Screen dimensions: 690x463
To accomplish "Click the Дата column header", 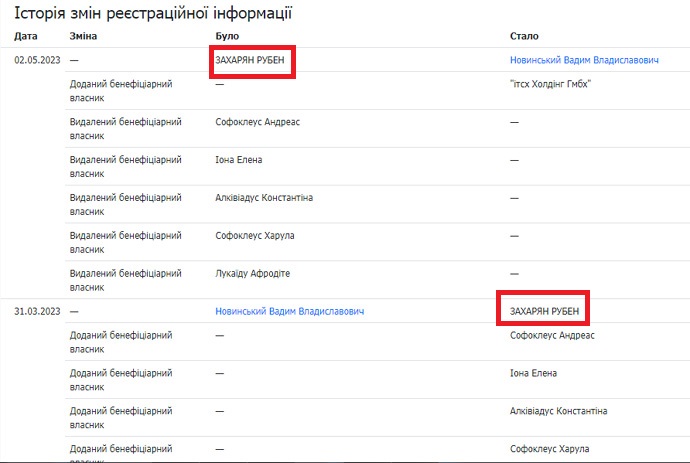I will (x=24, y=36).
